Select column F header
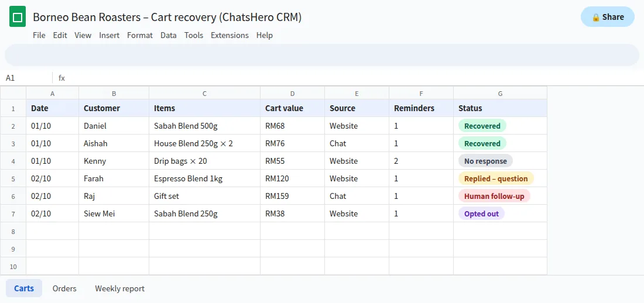 tap(422, 93)
